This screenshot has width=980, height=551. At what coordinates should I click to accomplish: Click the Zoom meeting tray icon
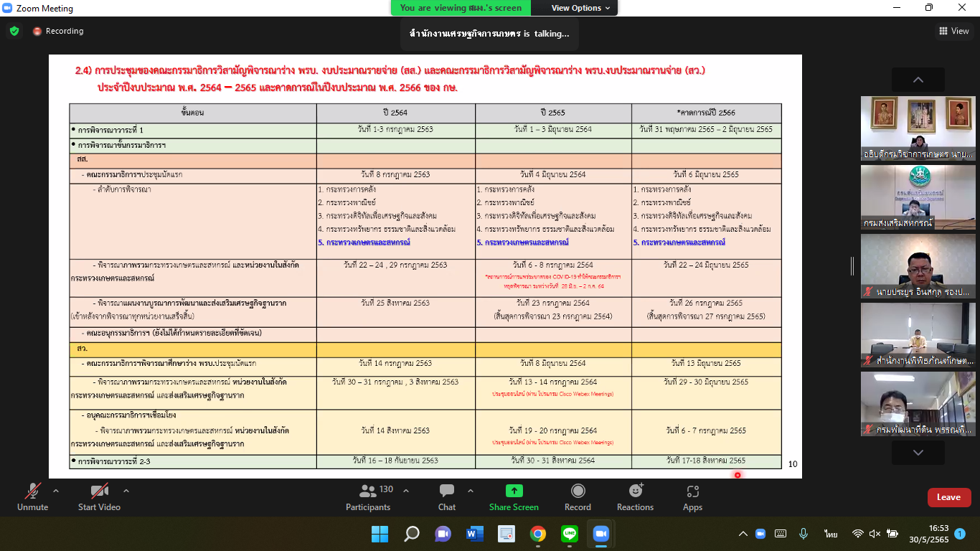pos(761,534)
